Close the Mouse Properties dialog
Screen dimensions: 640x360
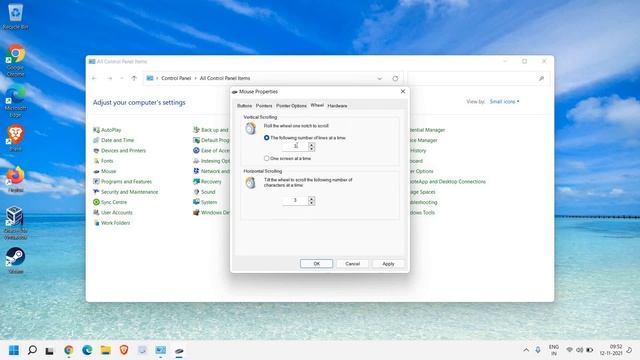coord(403,91)
